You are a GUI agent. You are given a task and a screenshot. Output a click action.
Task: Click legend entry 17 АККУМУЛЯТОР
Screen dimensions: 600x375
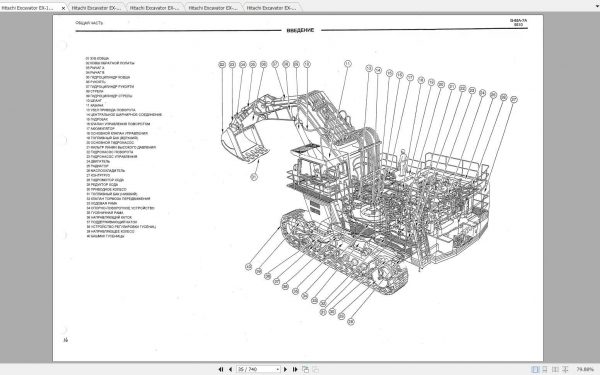pos(100,129)
